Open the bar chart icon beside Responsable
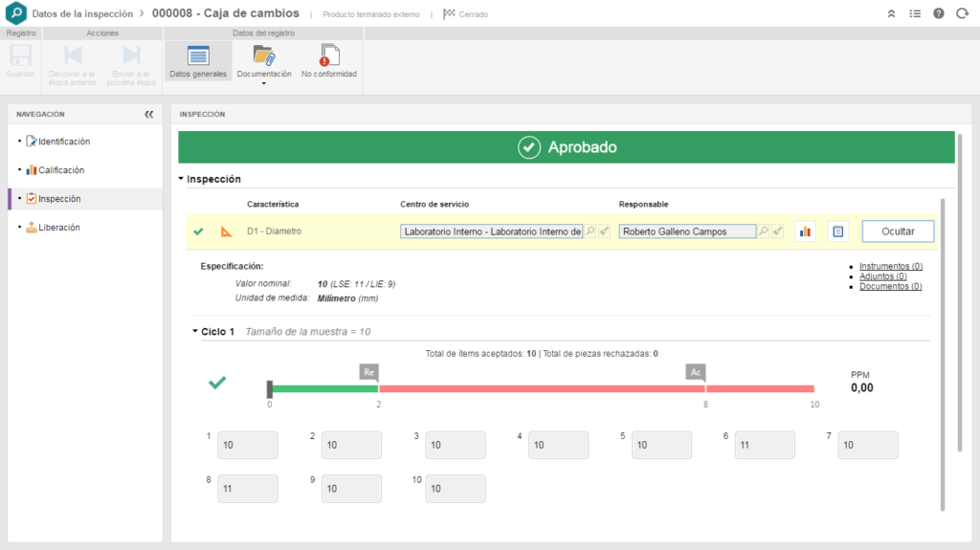 click(x=805, y=231)
